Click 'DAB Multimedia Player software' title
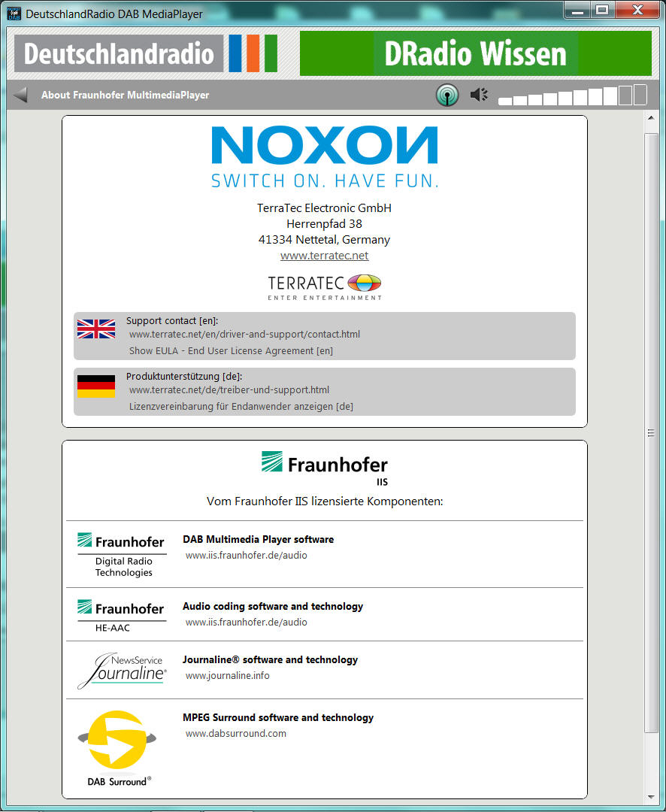Image resolution: width=666 pixels, height=812 pixels. point(259,539)
